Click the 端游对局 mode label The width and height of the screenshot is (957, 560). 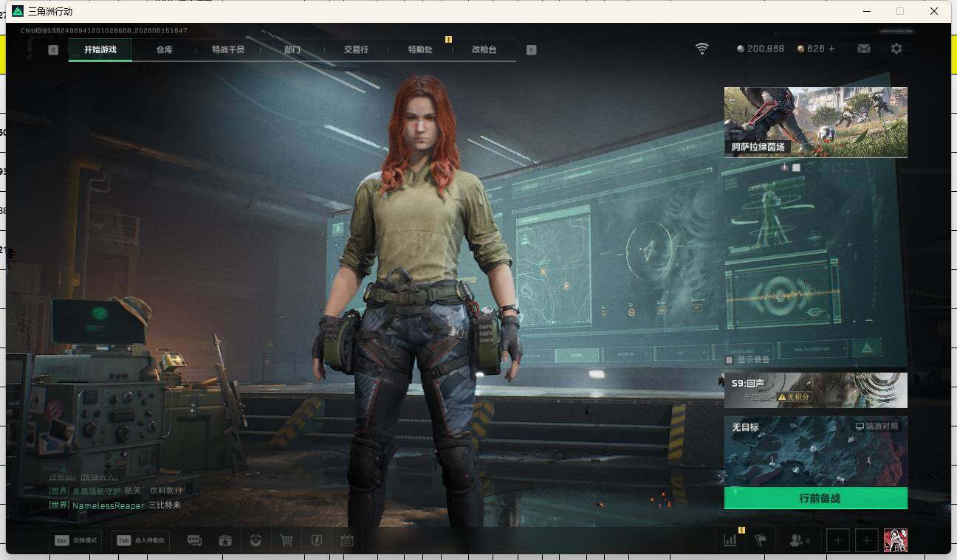[x=877, y=426]
